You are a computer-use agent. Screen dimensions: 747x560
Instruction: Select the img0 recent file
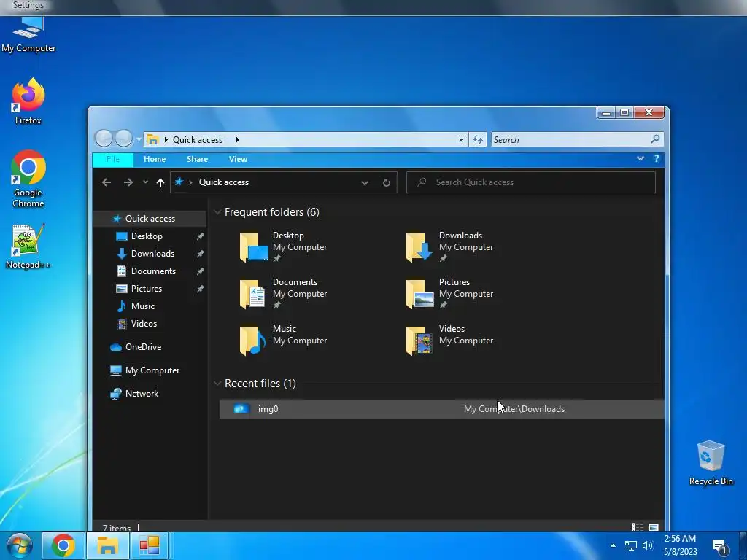[x=441, y=409]
